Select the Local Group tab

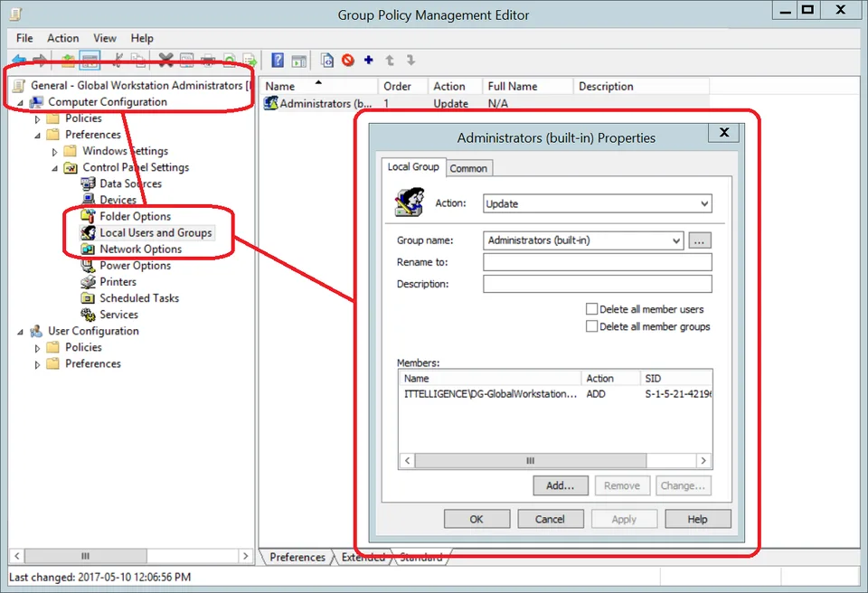(413, 166)
